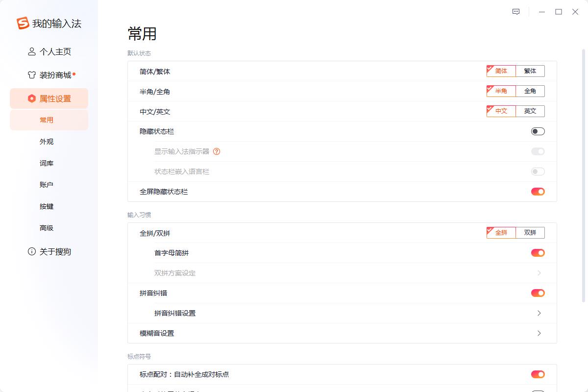588x392 pixels.
Task: Select 简体 mode
Action: coord(501,71)
